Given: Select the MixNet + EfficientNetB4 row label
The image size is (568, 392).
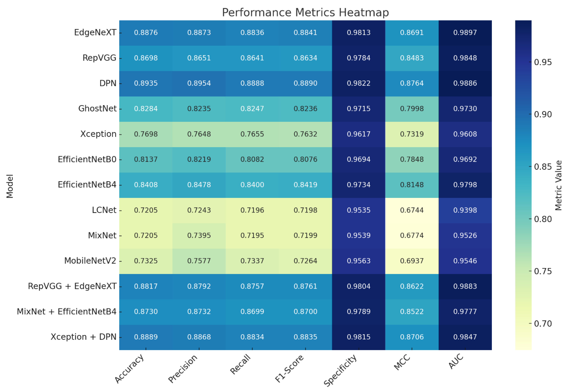Looking at the screenshot, I should click(66, 312).
